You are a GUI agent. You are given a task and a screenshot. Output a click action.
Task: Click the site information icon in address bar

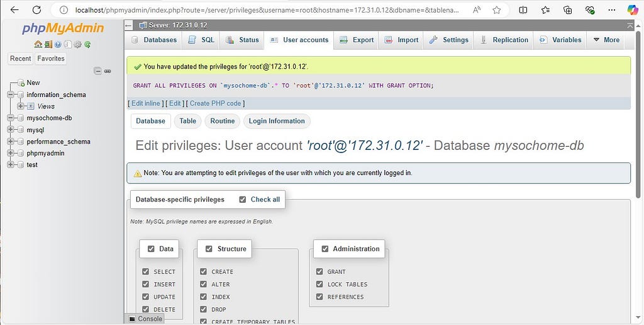[64, 10]
